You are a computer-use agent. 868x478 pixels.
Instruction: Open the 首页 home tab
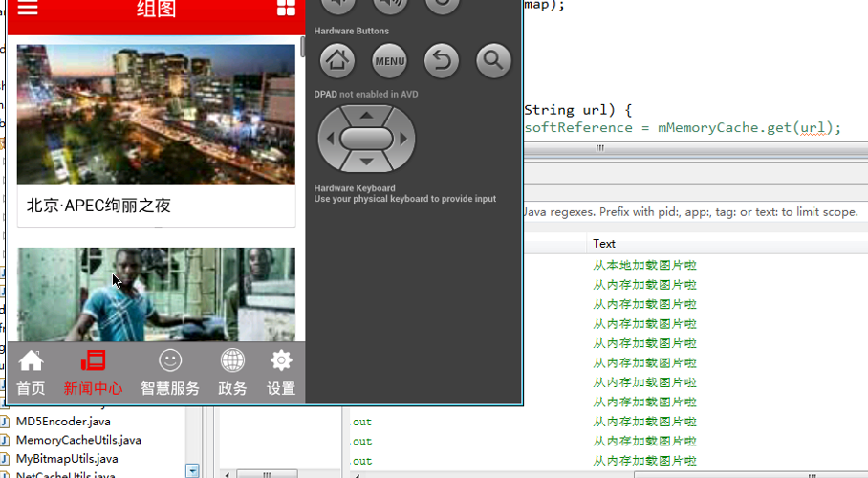(31, 373)
